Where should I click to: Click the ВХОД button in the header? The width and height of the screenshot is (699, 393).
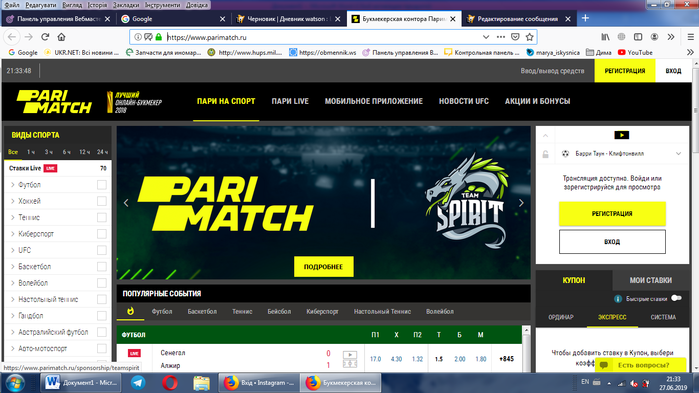pos(673,71)
